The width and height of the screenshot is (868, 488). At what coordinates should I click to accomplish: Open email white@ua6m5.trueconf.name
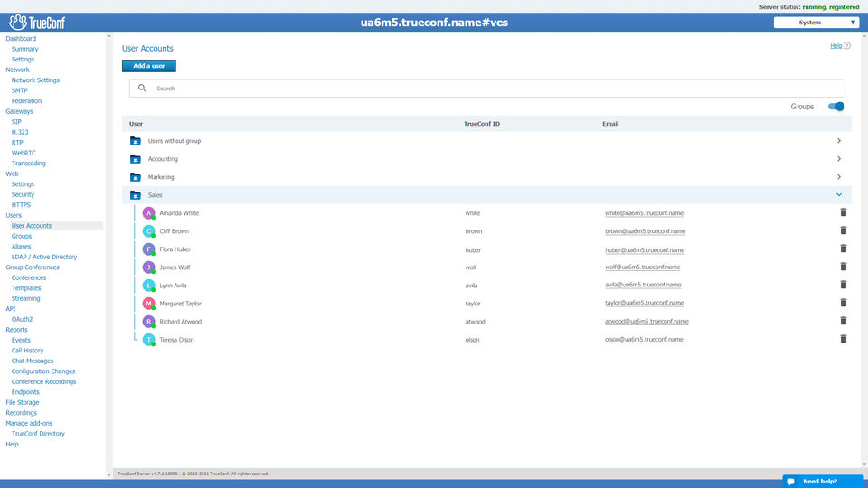pyautogui.click(x=644, y=213)
